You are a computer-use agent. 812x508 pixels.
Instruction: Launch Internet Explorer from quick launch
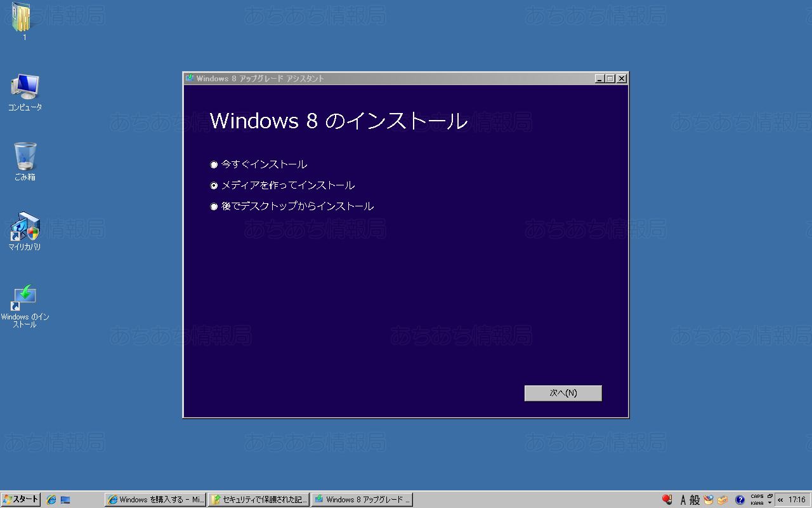51,500
